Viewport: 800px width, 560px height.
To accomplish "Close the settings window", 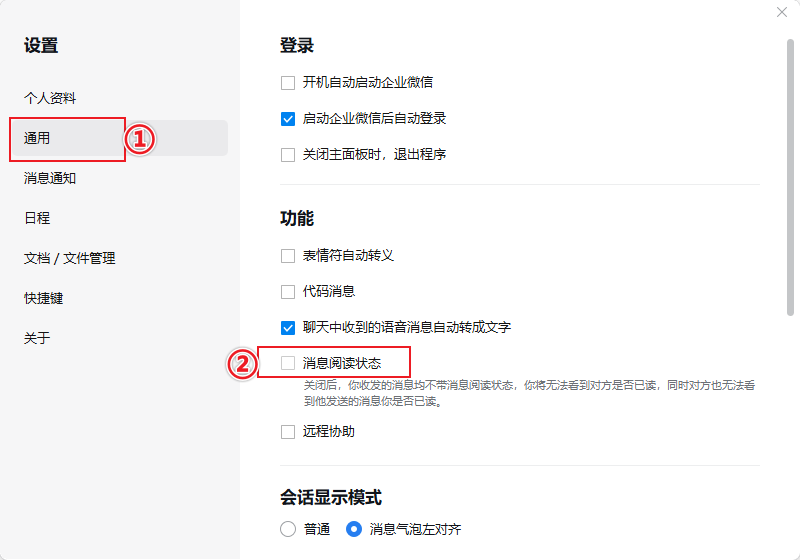I will [x=782, y=11].
